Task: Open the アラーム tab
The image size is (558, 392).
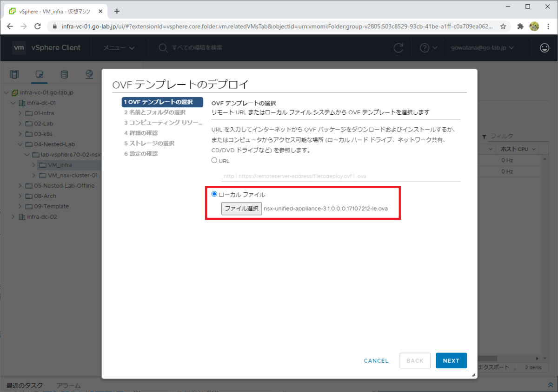Action: point(68,385)
